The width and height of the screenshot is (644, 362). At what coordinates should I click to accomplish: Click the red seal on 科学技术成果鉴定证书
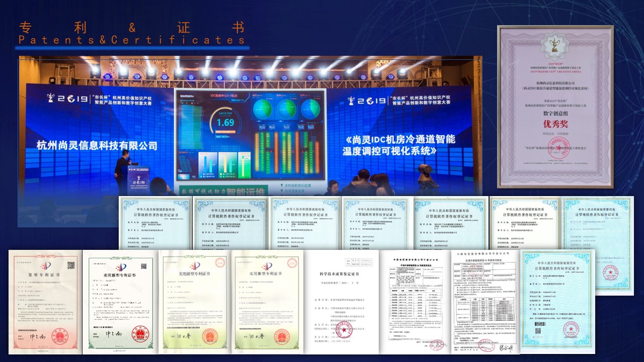tap(343, 330)
